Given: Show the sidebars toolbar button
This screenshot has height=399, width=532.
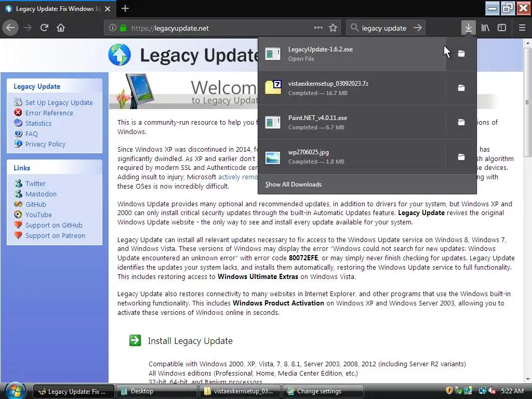Looking at the screenshot, I should point(502,28).
